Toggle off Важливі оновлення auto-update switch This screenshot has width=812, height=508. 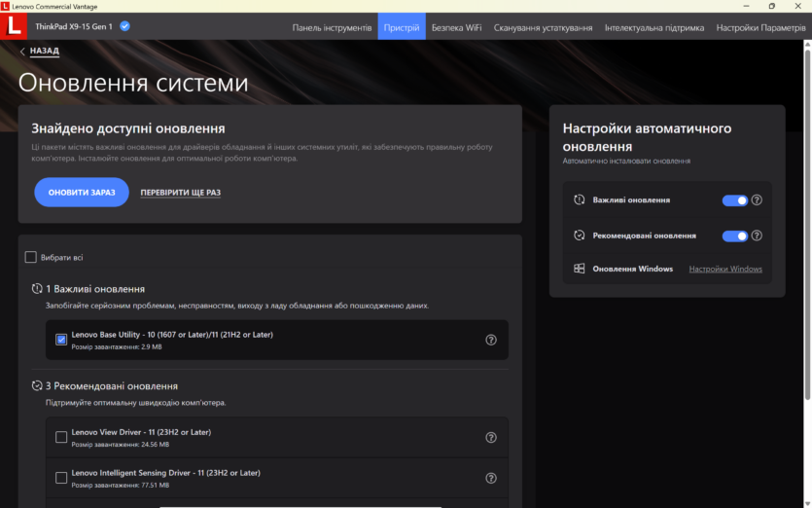(735, 200)
